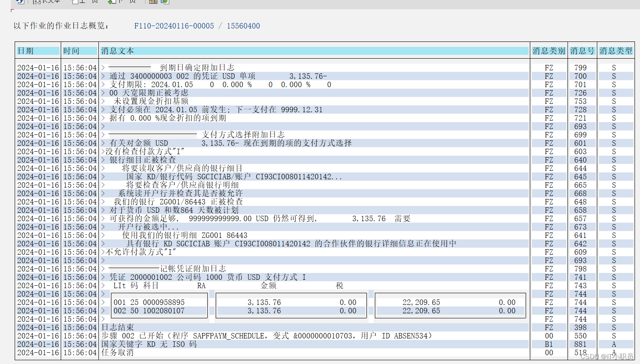
Task: Click message number 657
Action: 581,218
